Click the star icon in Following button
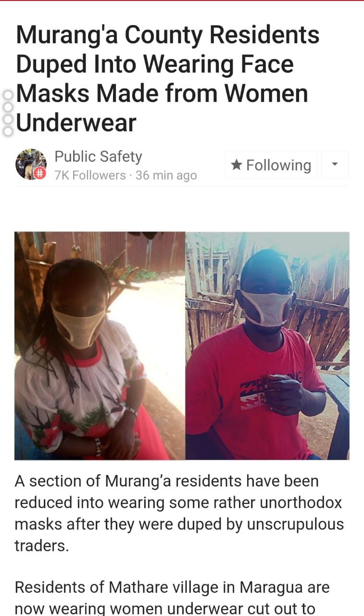Screen dimensions: 364x616 [236, 165]
